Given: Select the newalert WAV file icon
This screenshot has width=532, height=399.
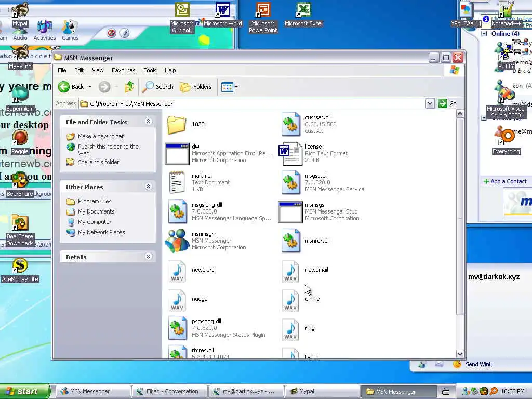Looking at the screenshot, I should 177,270.
